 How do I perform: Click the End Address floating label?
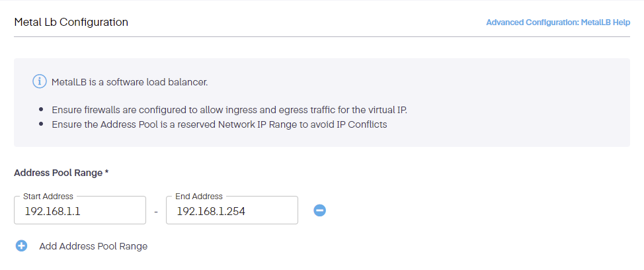(x=199, y=197)
